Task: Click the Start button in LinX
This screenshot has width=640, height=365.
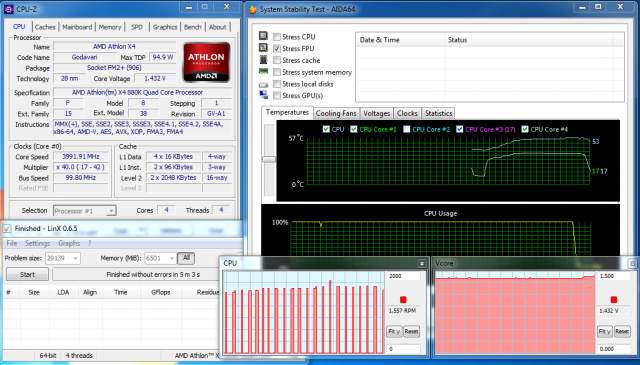Action: coord(27,274)
